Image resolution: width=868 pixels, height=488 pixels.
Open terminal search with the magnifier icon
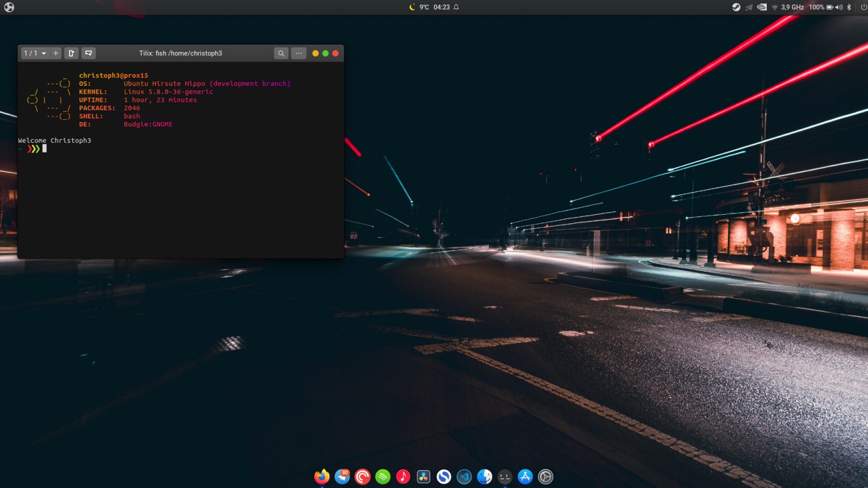coord(281,53)
